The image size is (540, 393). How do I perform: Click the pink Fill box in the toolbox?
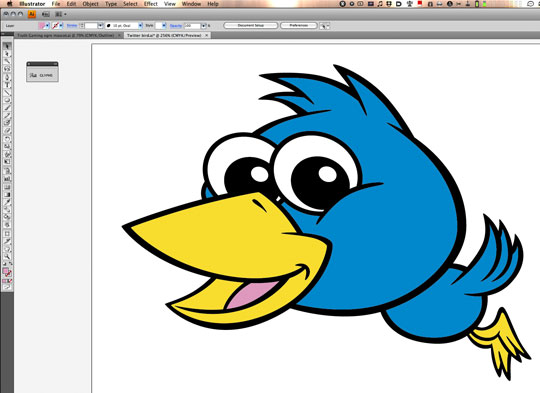pos(6,271)
